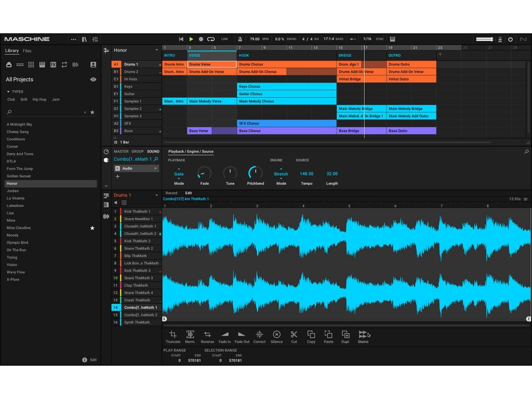Image resolution: width=532 pixels, height=399 pixels.
Task: Select the SOUND tab
Action: [x=153, y=152]
